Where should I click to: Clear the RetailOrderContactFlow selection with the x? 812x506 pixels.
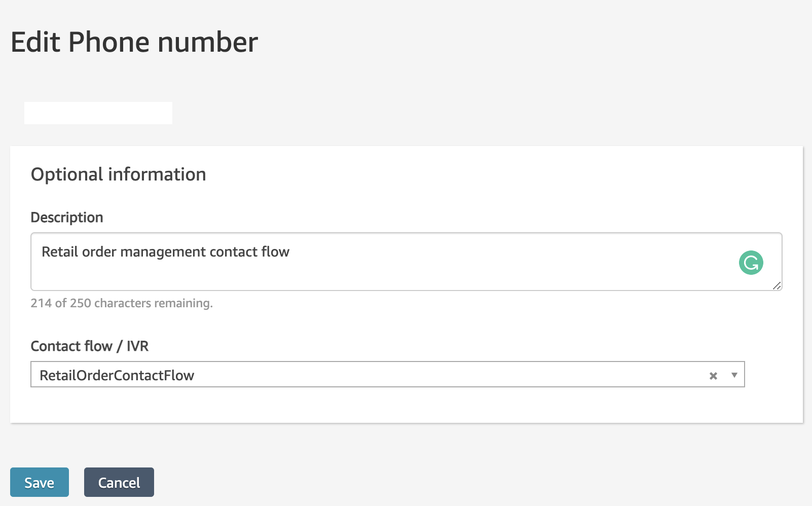click(713, 376)
